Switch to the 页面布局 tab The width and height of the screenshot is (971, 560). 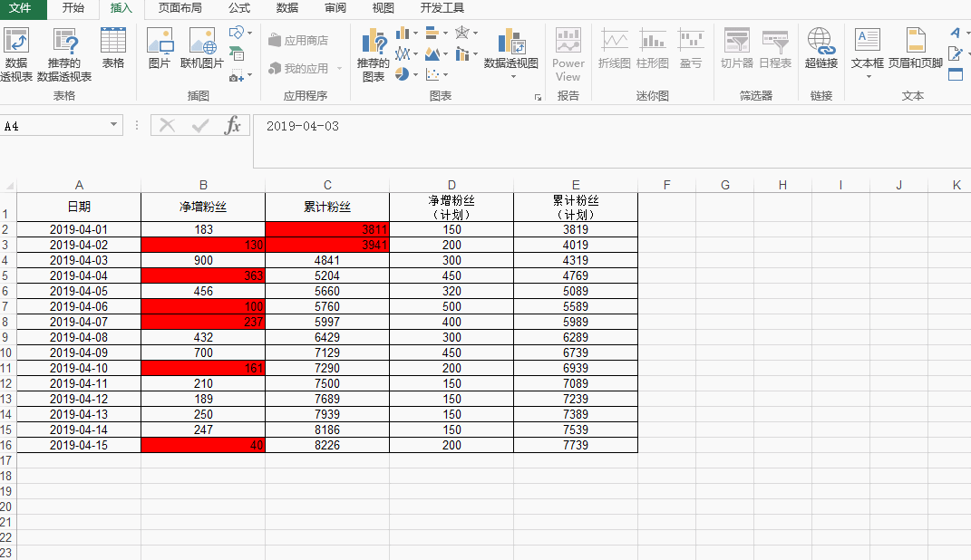180,8
